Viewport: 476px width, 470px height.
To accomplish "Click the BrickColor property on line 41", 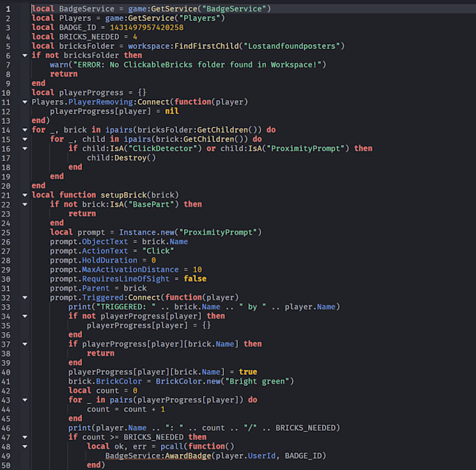I will click(119, 382).
